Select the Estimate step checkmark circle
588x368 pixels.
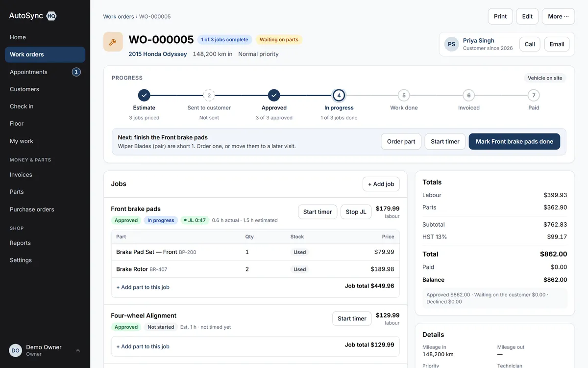pyautogui.click(x=144, y=95)
